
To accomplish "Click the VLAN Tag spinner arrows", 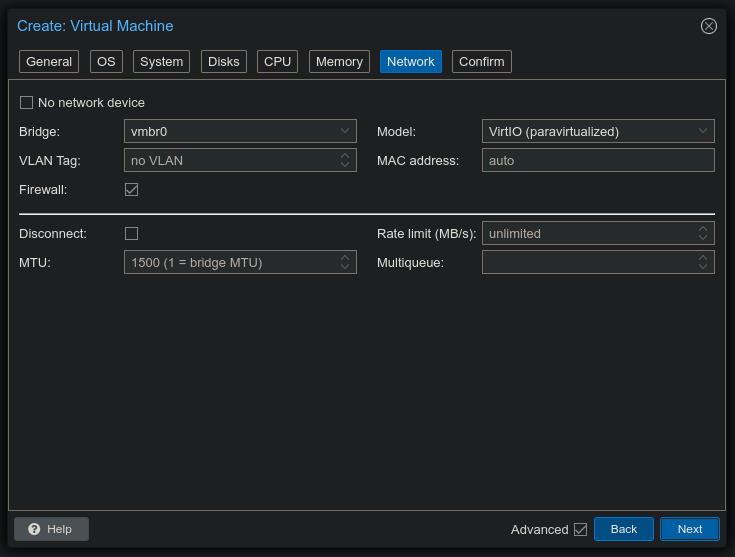I will tap(345, 160).
